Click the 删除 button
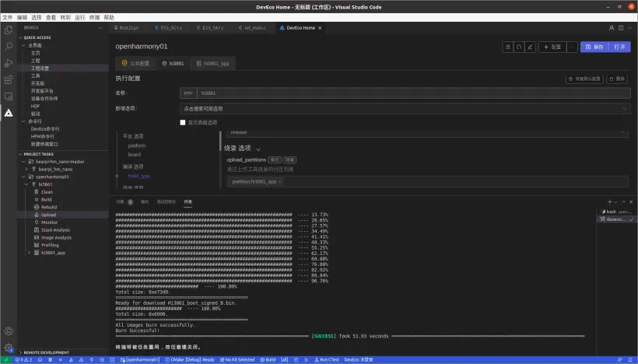This screenshot has height=364, width=638. [617, 79]
